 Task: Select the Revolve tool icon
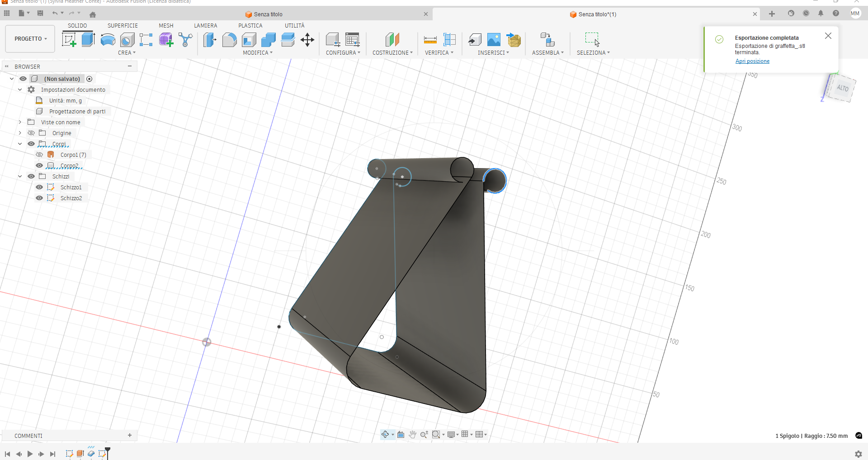coord(108,40)
